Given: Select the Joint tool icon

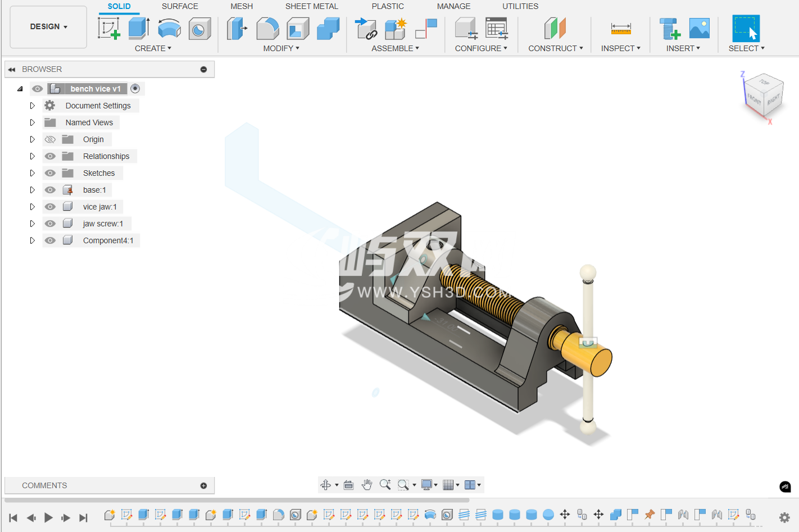Looking at the screenshot, I should click(x=426, y=28).
